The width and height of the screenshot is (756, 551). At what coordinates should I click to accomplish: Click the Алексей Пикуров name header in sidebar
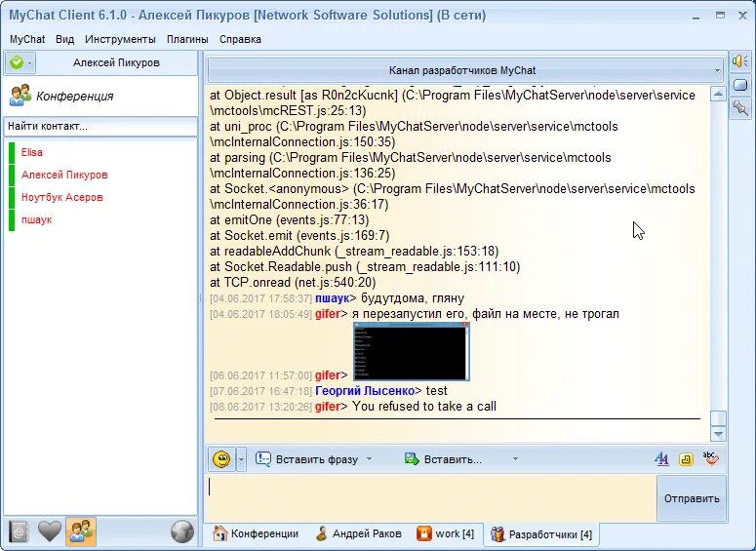coord(116,62)
